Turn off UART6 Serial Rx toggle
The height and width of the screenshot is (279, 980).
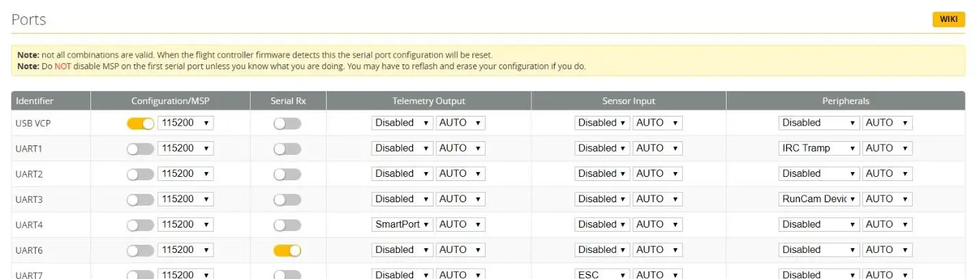pyautogui.click(x=287, y=250)
